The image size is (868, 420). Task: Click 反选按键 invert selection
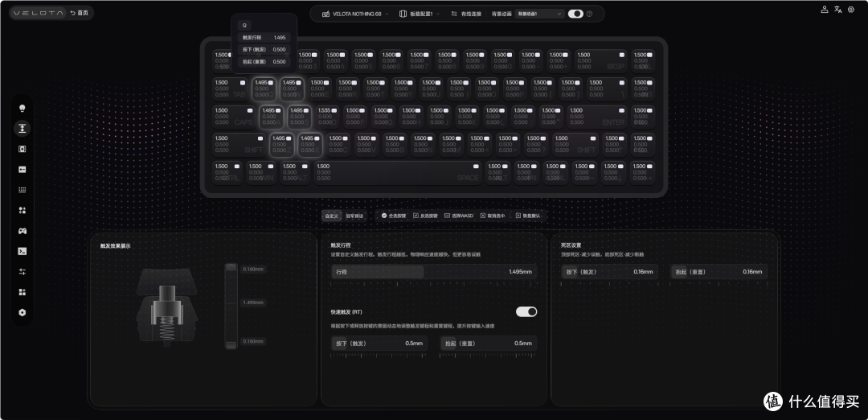(425, 216)
